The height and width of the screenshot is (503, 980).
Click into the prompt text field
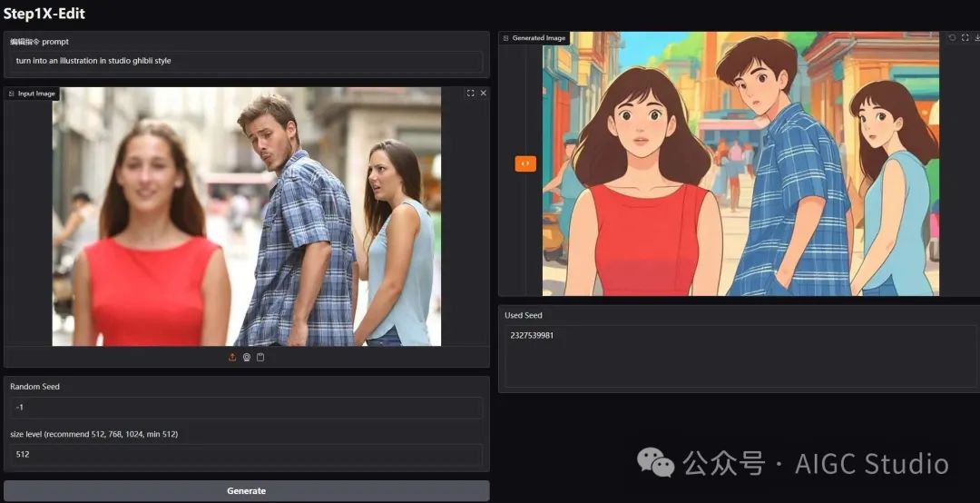[x=246, y=62]
